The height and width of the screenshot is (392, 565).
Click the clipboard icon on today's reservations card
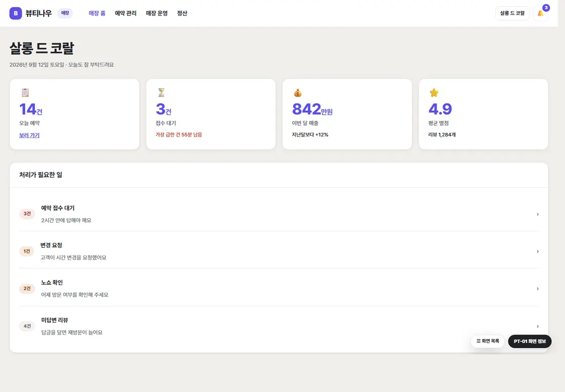[25, 92]
